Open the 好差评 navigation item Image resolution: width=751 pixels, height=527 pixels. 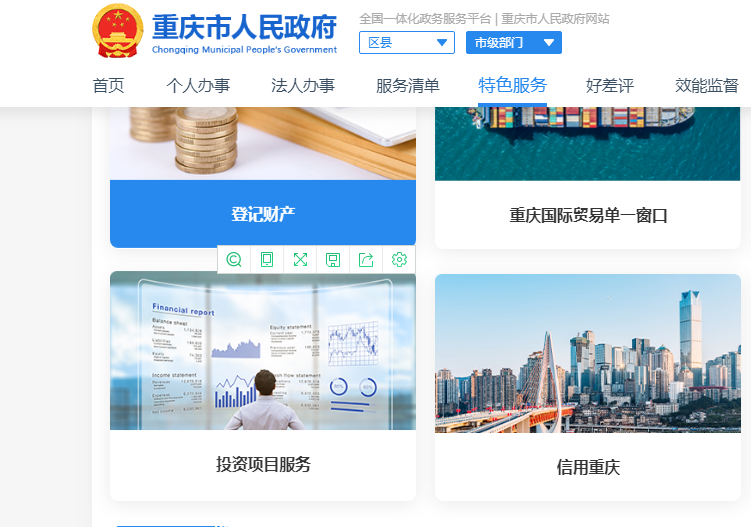point(610,86)
